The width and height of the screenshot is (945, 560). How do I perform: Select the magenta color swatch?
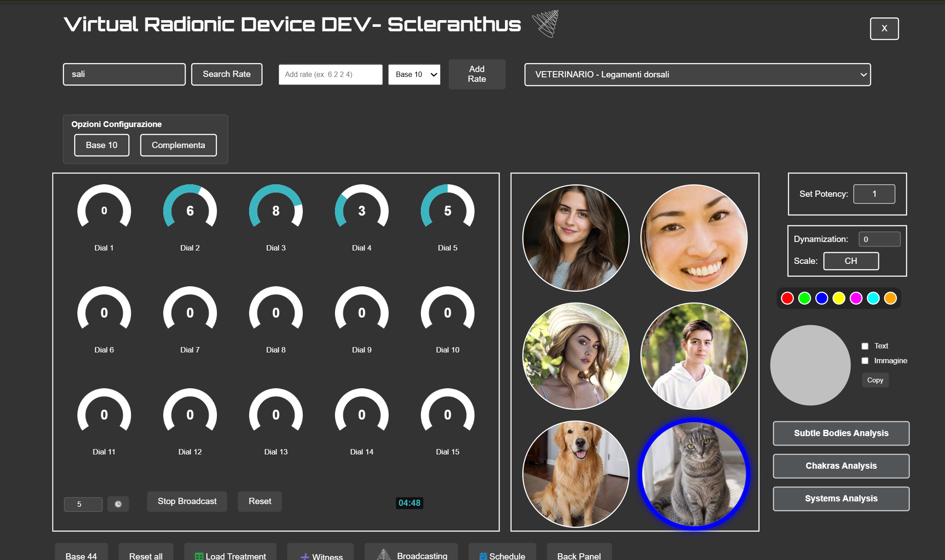point(856,298)
